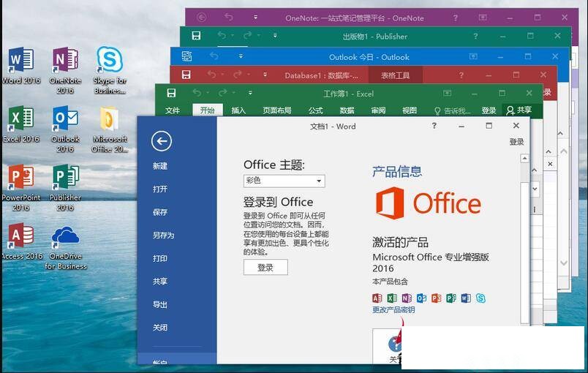
Task: Open the Microsoft Office 20... folder icon
Action: coord(110,129)
